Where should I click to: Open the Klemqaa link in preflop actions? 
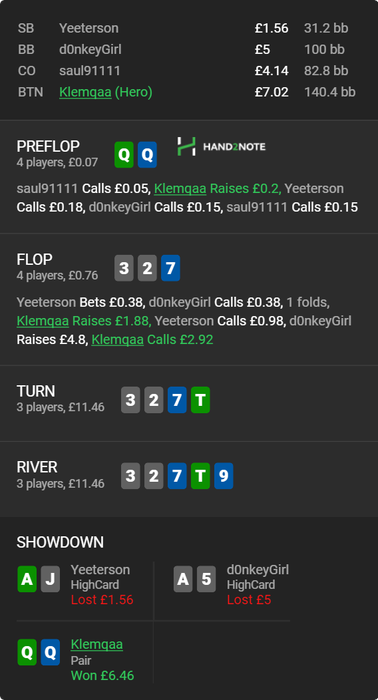[x=180, y=189]
